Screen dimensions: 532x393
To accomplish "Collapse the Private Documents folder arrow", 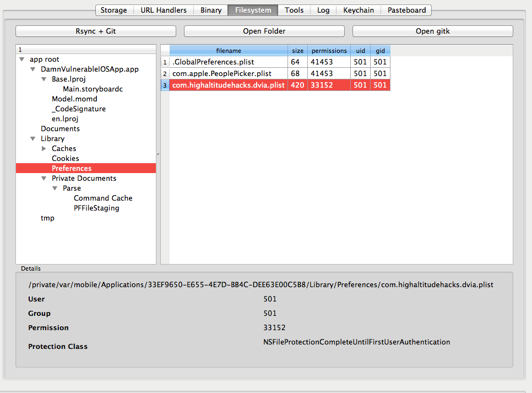I will pyautogui.click(x=44, y=179).
